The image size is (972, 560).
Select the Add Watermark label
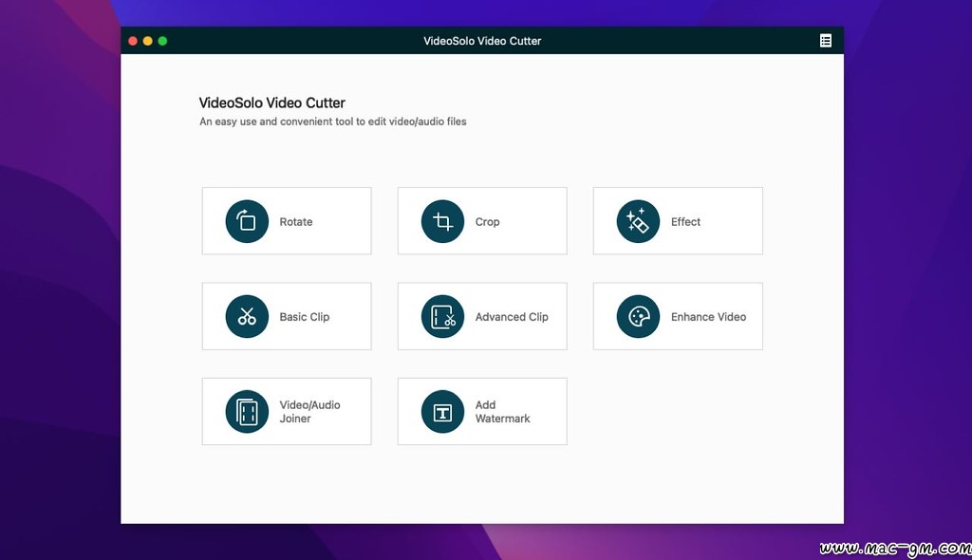[x=503, y=412]
